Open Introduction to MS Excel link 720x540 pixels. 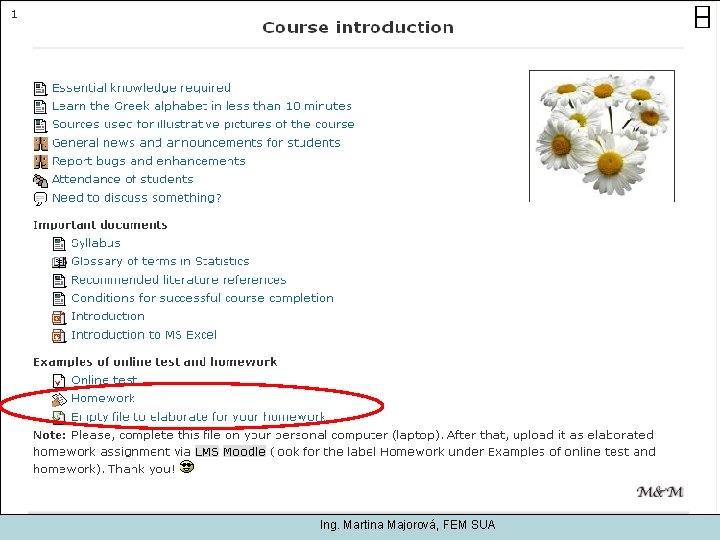point(144,335)
